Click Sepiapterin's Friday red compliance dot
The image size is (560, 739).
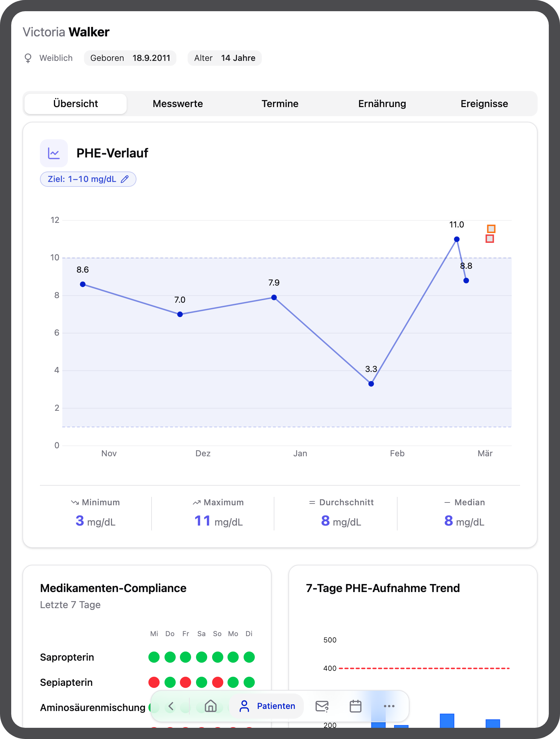click(x=185, y=682)
